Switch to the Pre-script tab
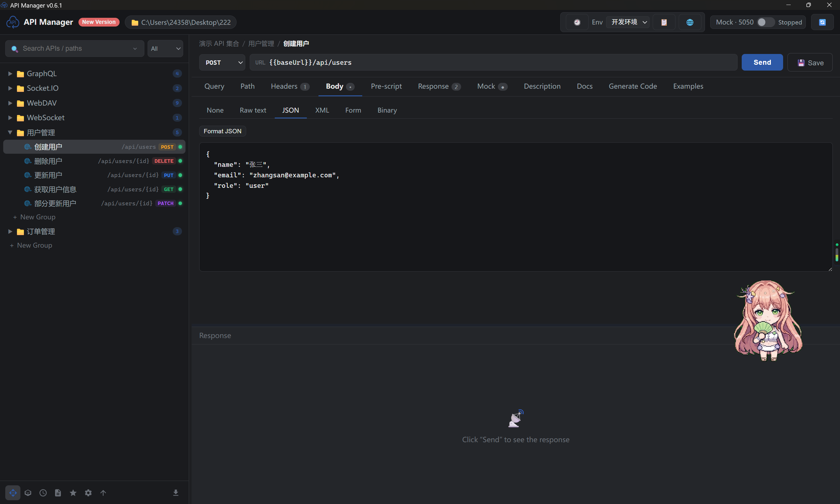Screen dimensions: 840x504 pos(386,86)
